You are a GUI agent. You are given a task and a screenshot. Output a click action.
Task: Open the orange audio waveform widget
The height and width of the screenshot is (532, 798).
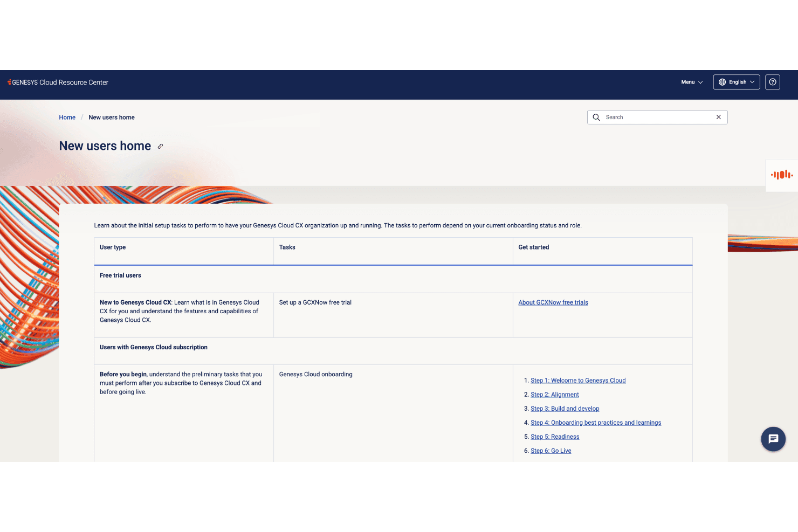[782, 175]
